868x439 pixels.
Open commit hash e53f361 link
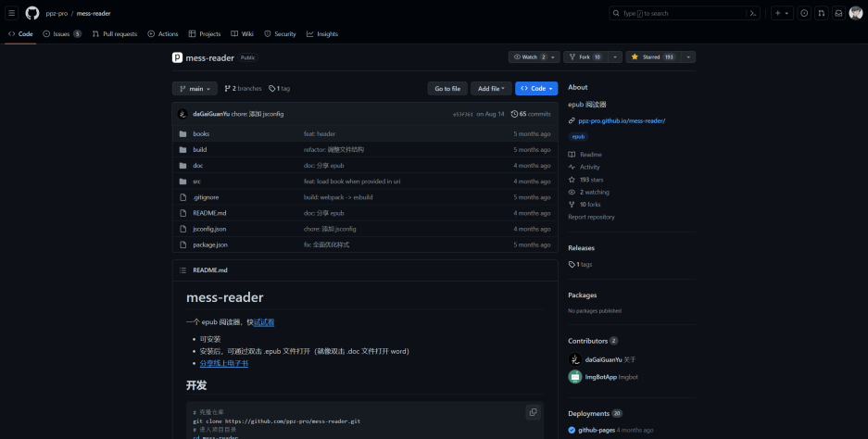463,114
